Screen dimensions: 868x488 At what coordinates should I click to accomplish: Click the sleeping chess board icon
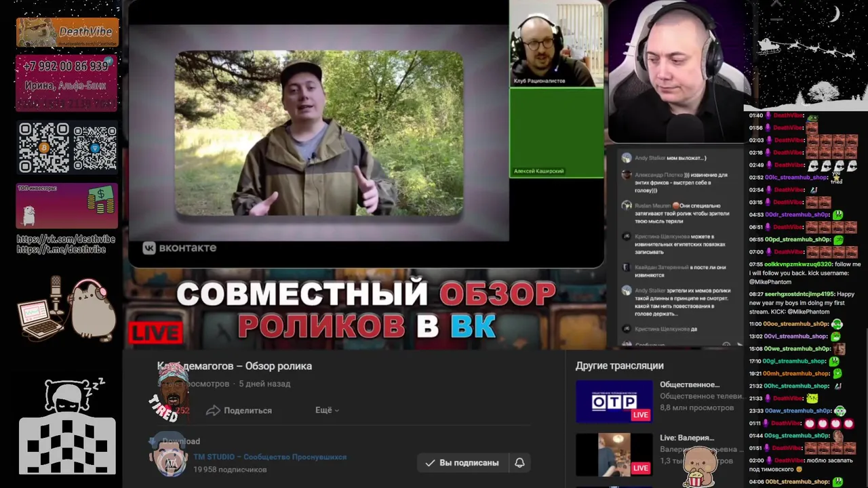[x=67, y=426]
